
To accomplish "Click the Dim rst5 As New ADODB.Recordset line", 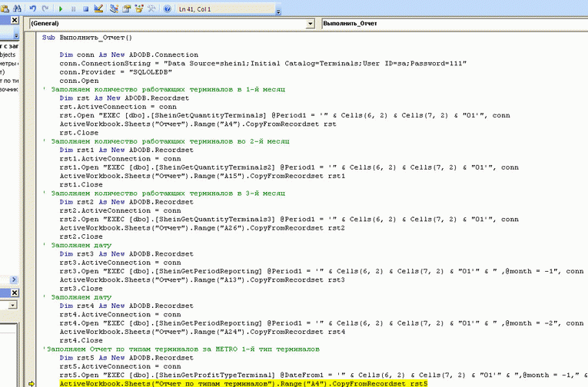I will tap(126, 358).
